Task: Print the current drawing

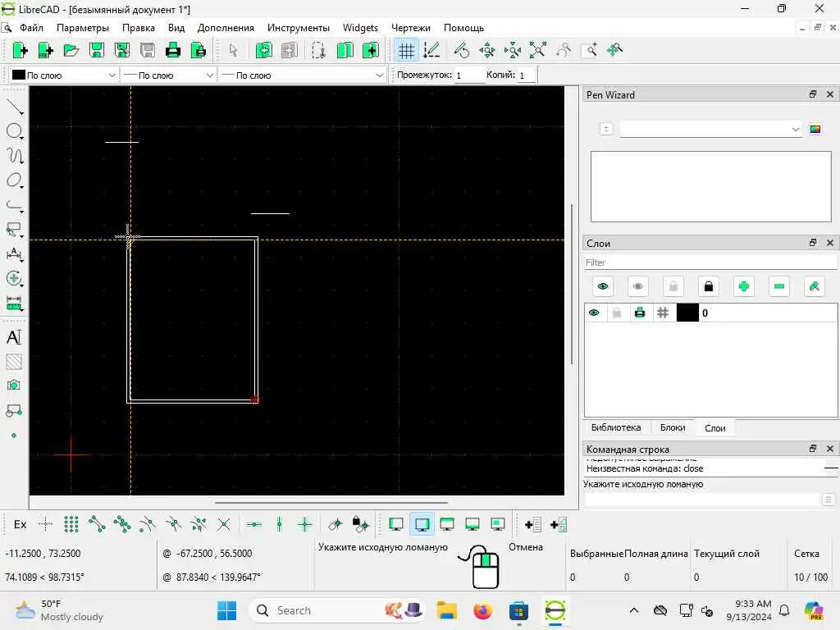Action: pyautogui.click(x=172, y=50)
